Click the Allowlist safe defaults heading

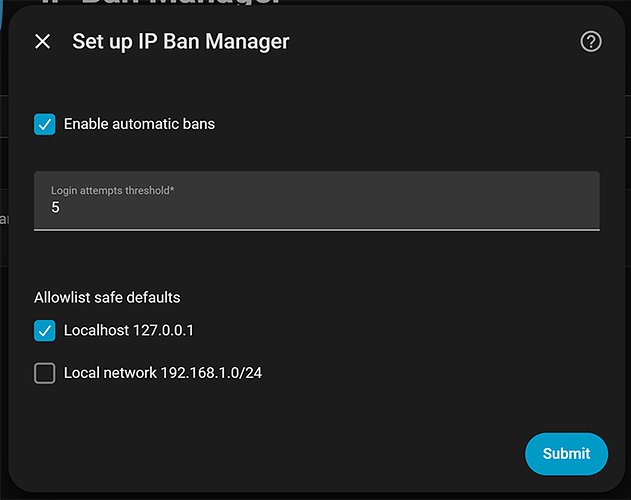click(x=107, y=298)
